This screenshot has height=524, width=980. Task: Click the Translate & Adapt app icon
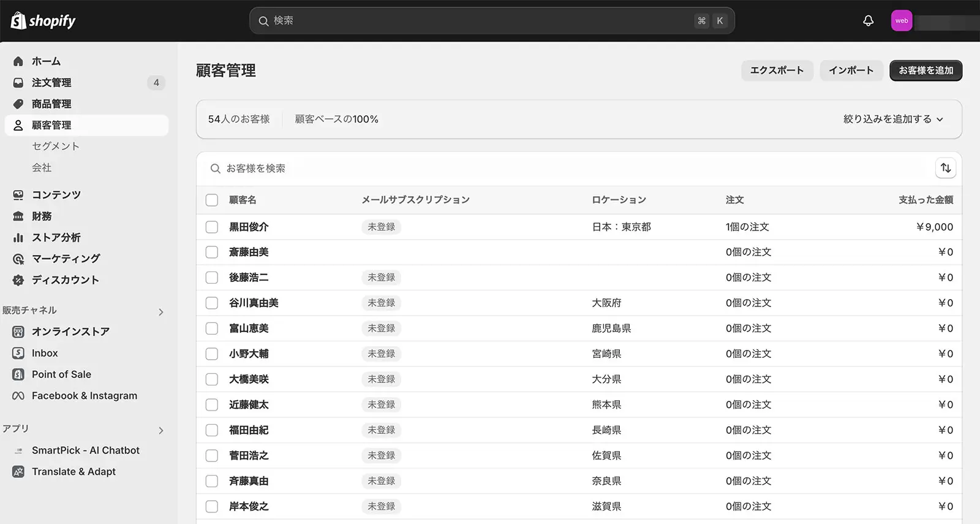pyautogui.click(x=18, y=472)
